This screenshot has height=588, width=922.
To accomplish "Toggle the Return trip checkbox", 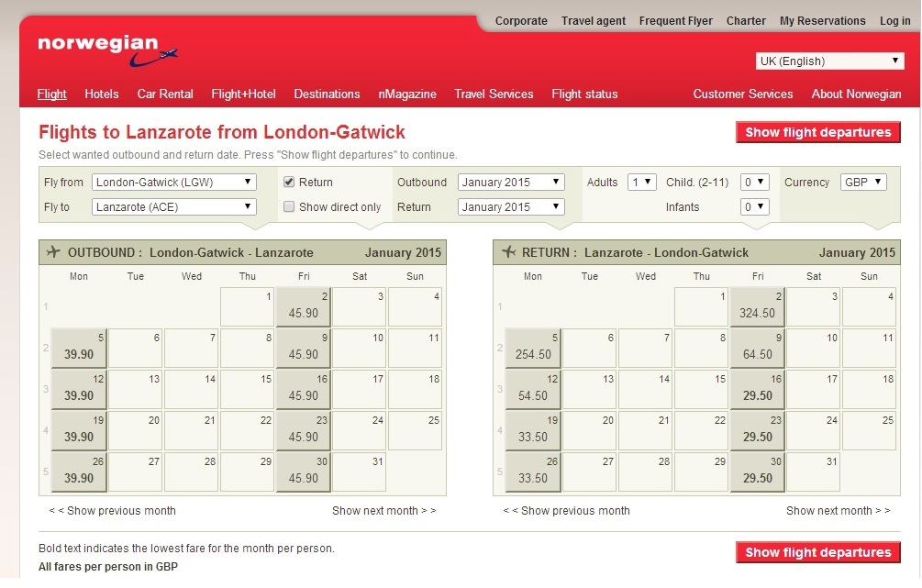I will [x=289, y=182].
